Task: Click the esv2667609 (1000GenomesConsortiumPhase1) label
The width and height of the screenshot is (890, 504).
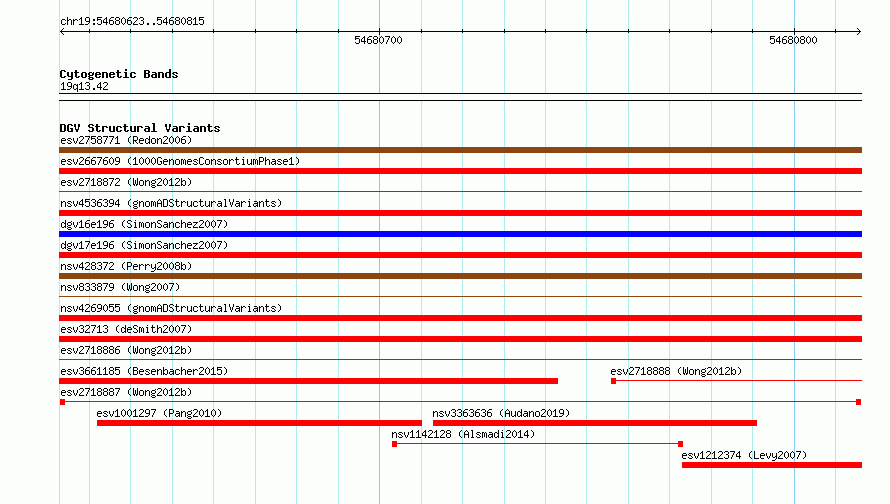Action: click(x=180, y=161)
